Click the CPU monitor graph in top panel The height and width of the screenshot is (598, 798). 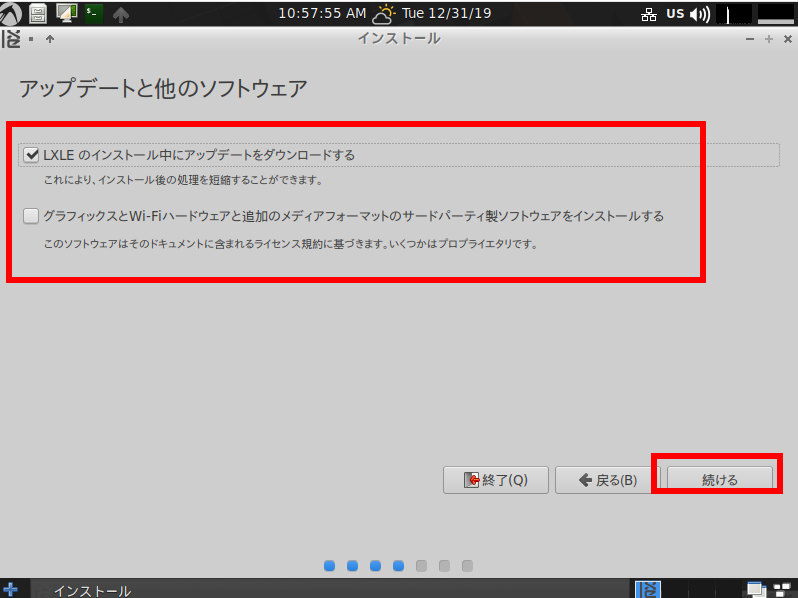pos(734,14)
